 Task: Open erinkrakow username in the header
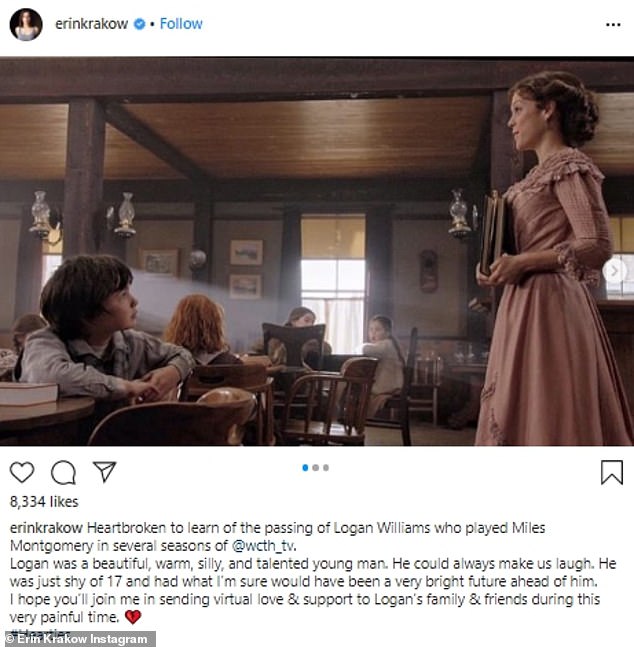[x=92, y=24]
